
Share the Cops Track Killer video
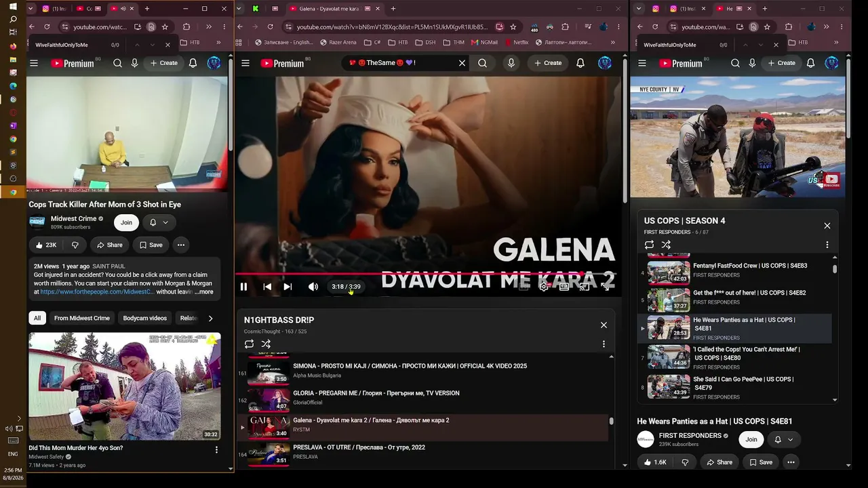coord(109,245)
